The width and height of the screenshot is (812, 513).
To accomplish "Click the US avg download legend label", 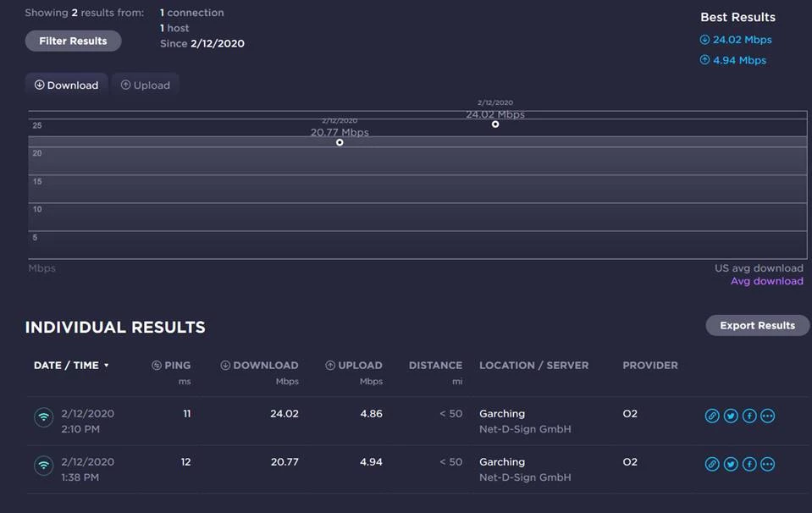I will 760,268.
